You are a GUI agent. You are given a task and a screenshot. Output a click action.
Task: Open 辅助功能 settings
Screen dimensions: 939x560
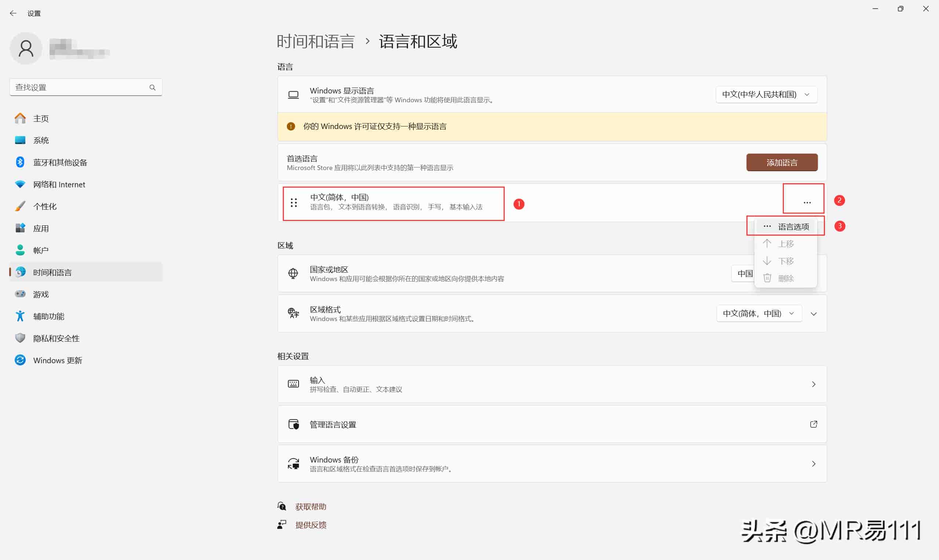pyautogui.click(x=86, y=316)
